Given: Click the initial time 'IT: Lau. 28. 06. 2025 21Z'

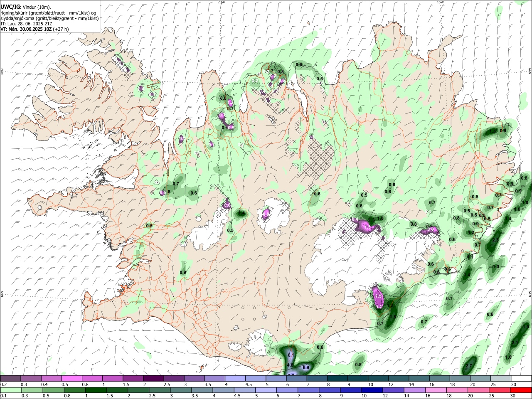Looking at the screenshot, I should (x=26, y=24).
